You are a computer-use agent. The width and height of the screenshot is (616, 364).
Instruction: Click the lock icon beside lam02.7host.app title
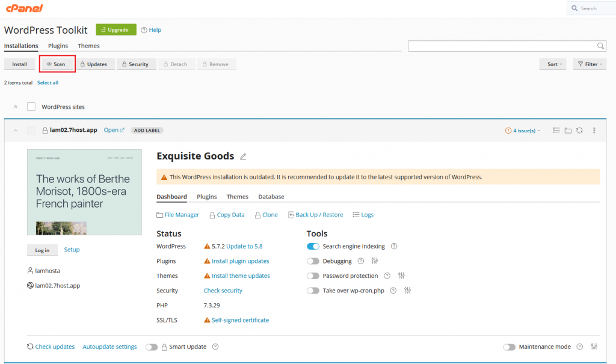(45, 130)
